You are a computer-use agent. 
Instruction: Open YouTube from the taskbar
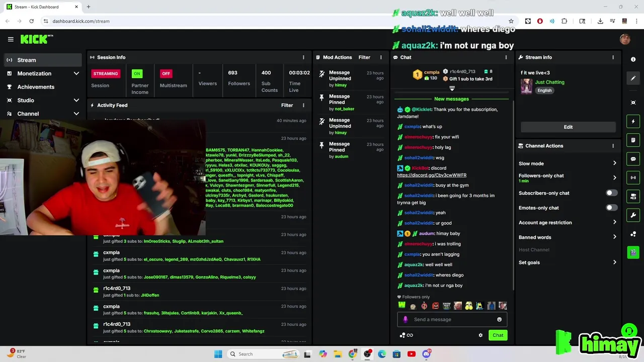[411, 354]
